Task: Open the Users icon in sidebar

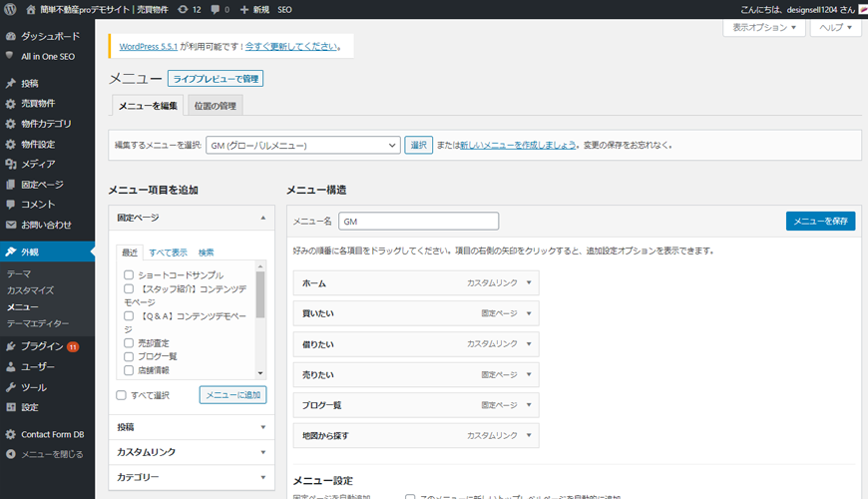Action: click(11, 366)
